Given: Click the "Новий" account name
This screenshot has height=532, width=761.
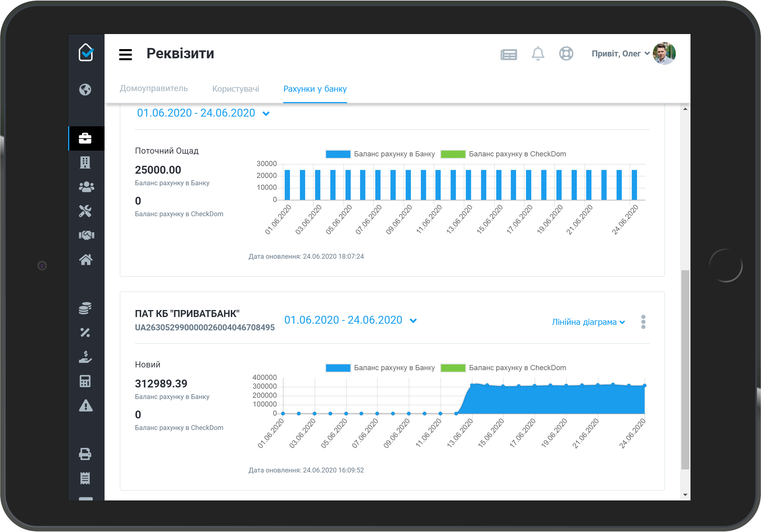Looking at the screenshot, I should tap(147, 364).
